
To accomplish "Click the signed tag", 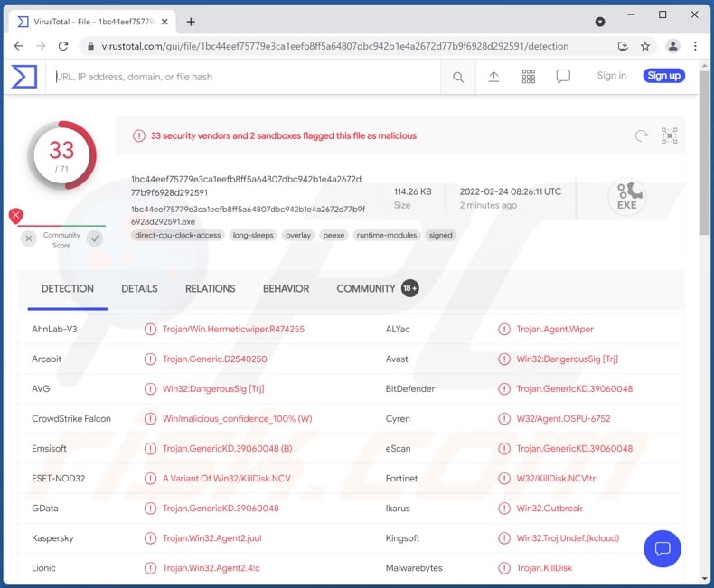I will [441, 236].
